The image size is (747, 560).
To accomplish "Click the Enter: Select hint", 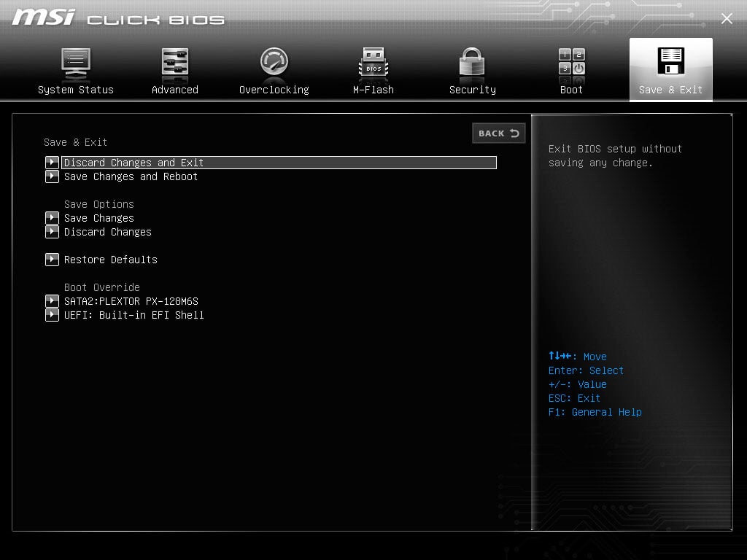I will pyautogui.click(x=586, y=370).
